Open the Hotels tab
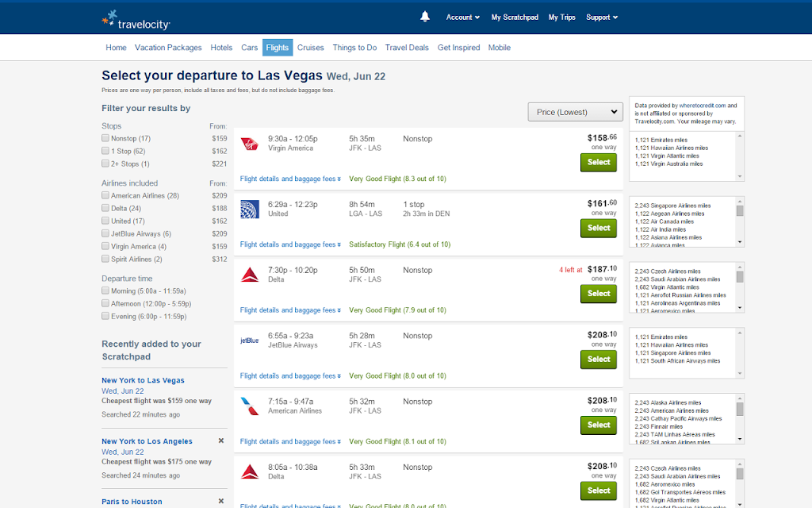Viewport: 812px width, 508px height. 221,48
